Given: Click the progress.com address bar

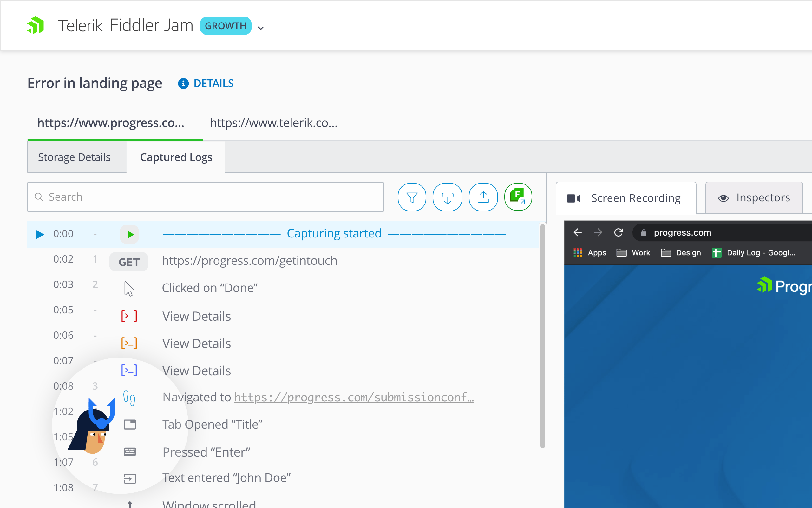Looking at the screenshot, I should (x=722, y=232).
